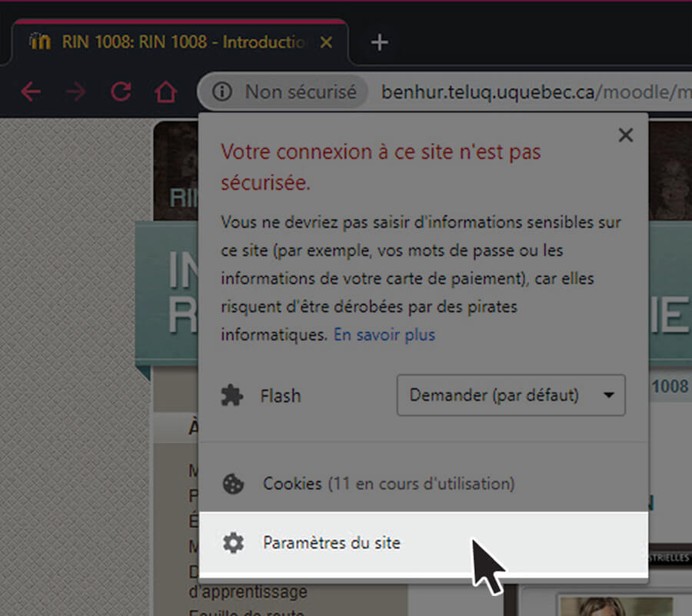Open the En savoir plus link
Viewport: 692px width, 616px height.
384,335
